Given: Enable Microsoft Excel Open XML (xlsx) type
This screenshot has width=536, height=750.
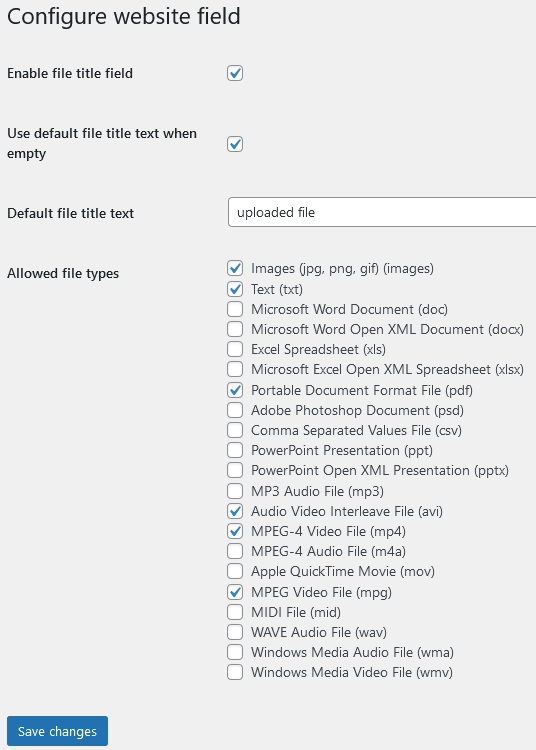Looking at the screenshot, I should [235, 369].
